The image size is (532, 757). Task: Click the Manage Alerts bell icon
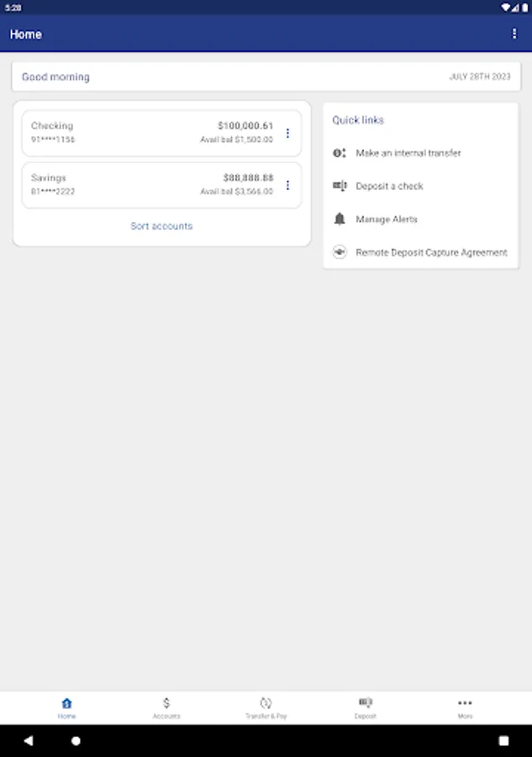coord(340,220)
